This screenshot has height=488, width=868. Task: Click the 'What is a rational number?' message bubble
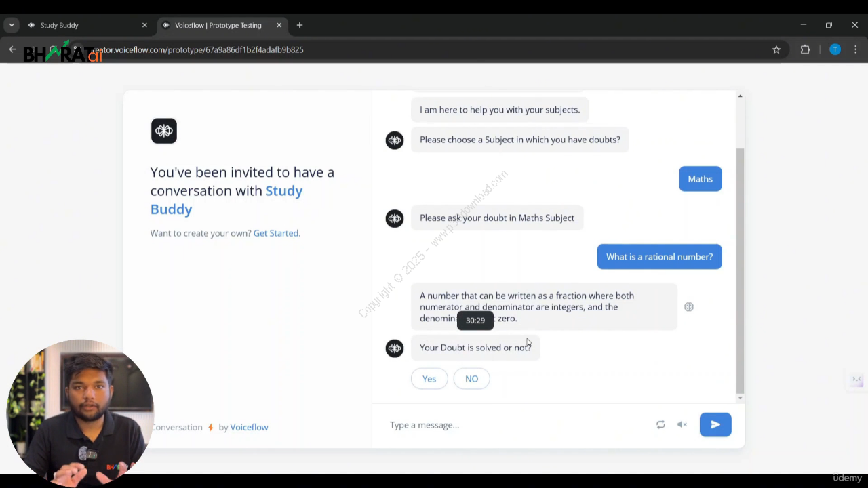(x=659, y=257)
